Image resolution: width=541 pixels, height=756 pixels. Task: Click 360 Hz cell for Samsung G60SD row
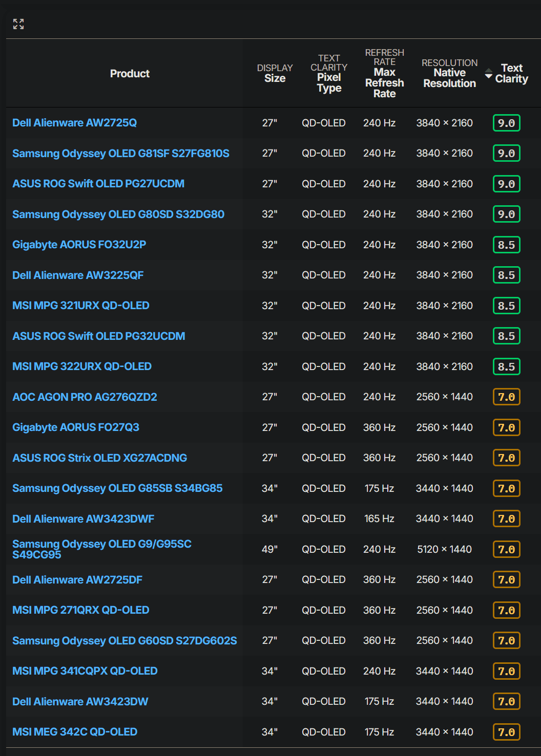(x=380, y=641)
